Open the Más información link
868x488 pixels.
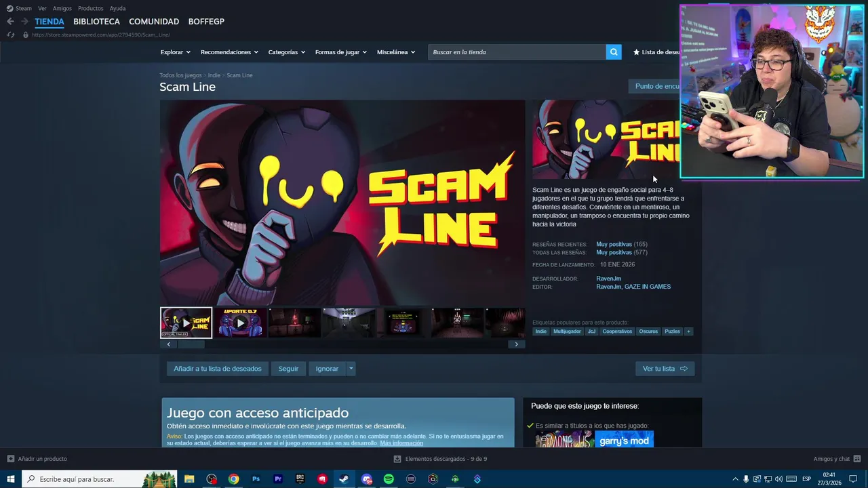(x=401, y=443)
